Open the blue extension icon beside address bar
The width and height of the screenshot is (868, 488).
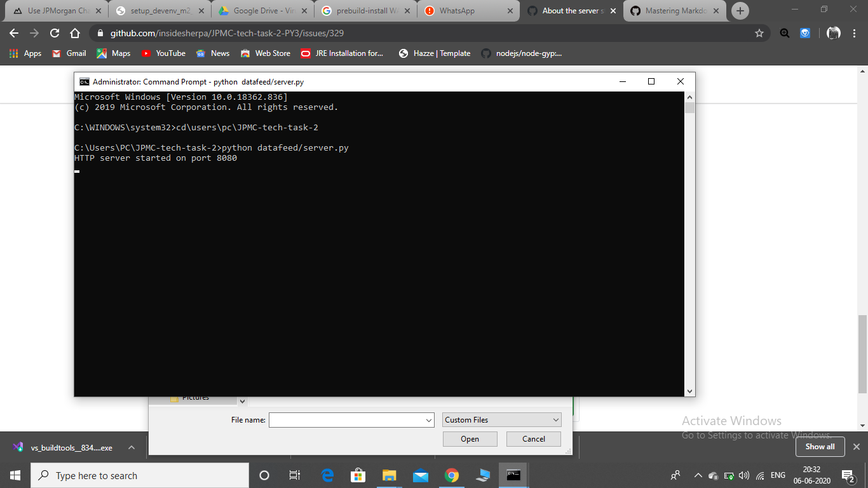coord(804,33)
